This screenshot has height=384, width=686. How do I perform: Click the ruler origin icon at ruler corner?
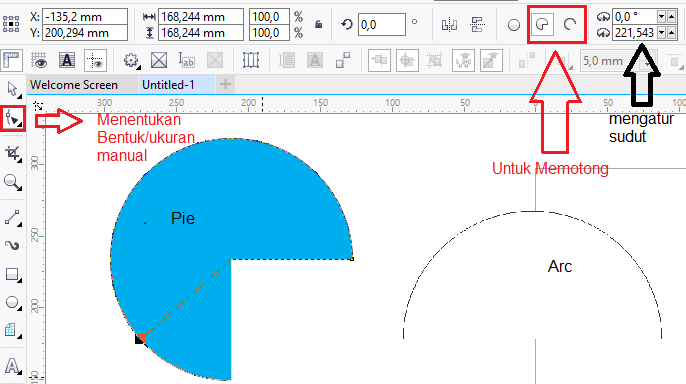pos(38,106)
